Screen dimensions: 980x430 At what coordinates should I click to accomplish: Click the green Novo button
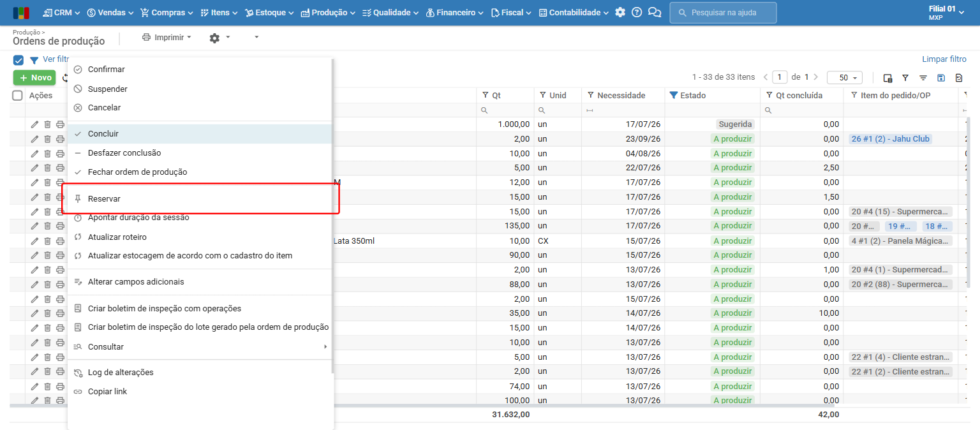[x=34, y=78]
